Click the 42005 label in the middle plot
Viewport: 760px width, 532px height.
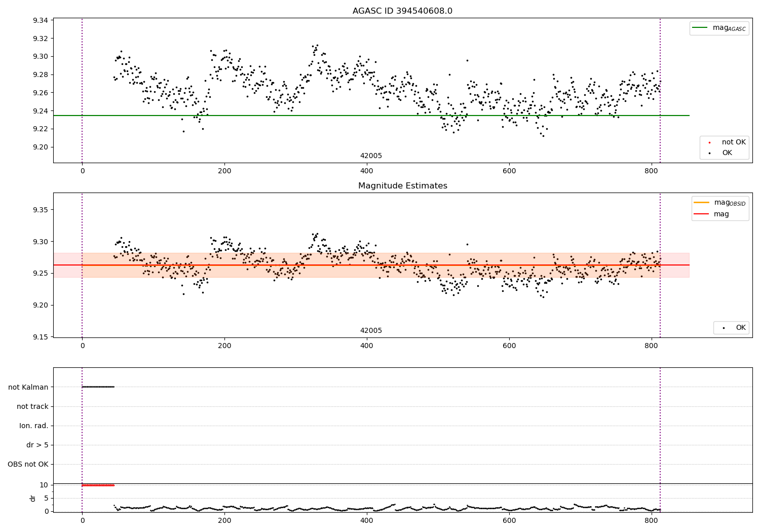pyautogui.click(x=371, y=331)
